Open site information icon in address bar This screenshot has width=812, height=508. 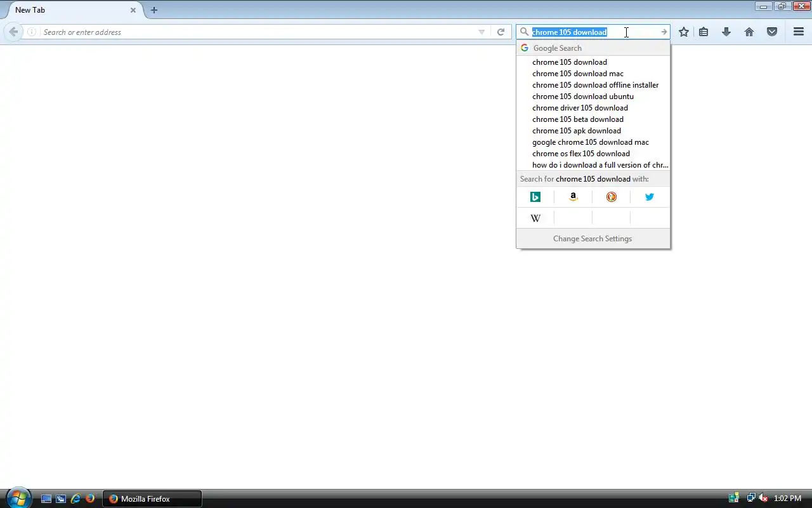click(x=32, y=32)
